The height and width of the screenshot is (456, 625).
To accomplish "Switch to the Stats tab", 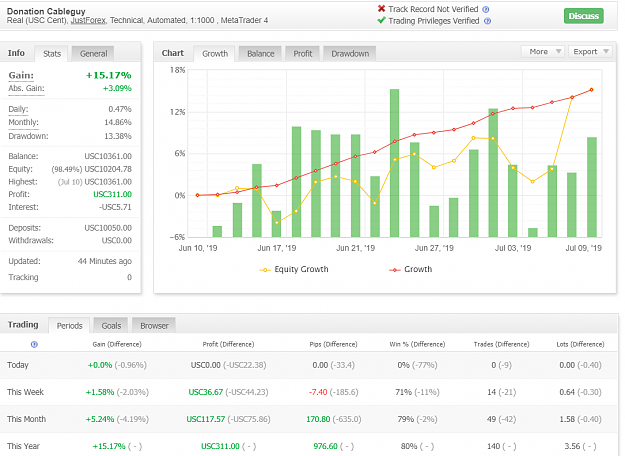I will [52, 54].
